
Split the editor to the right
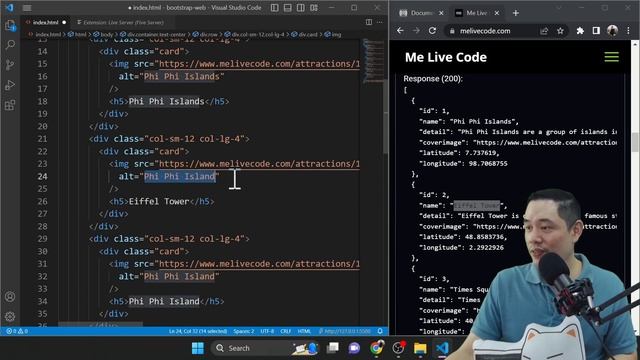tap(369, 22)
